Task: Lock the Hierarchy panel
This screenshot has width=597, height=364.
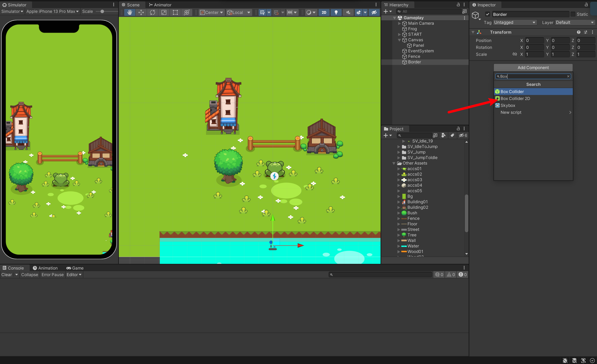Action: [458, 5]
